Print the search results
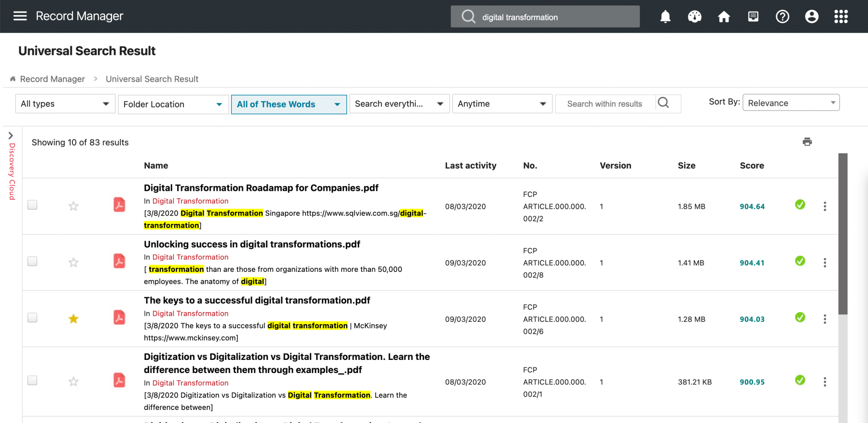Screen dimensions: 868x423 pyautogui.click(x=807, y=142)
